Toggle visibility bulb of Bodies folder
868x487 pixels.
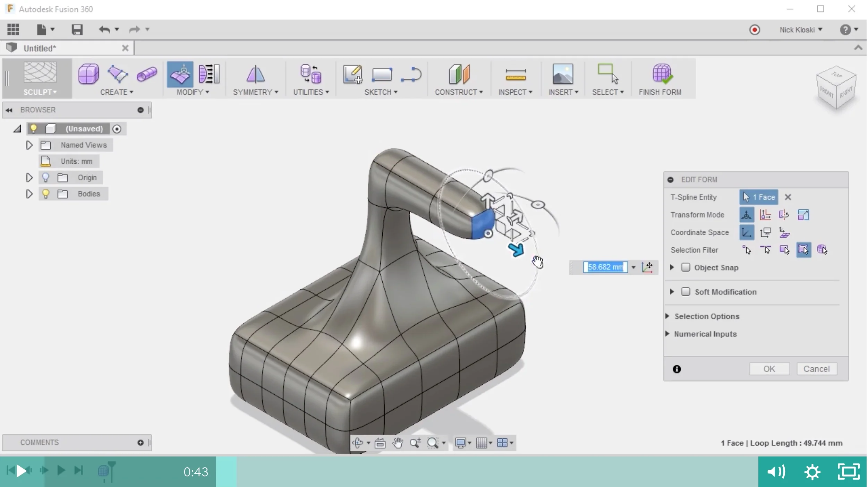pos(45,194)
